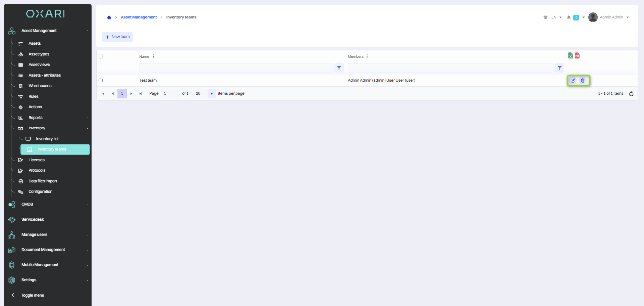The width and height of the screenshot is (644, 306).
Task: Open Inventory list in sidebar
Action: (x=47, y=139)
